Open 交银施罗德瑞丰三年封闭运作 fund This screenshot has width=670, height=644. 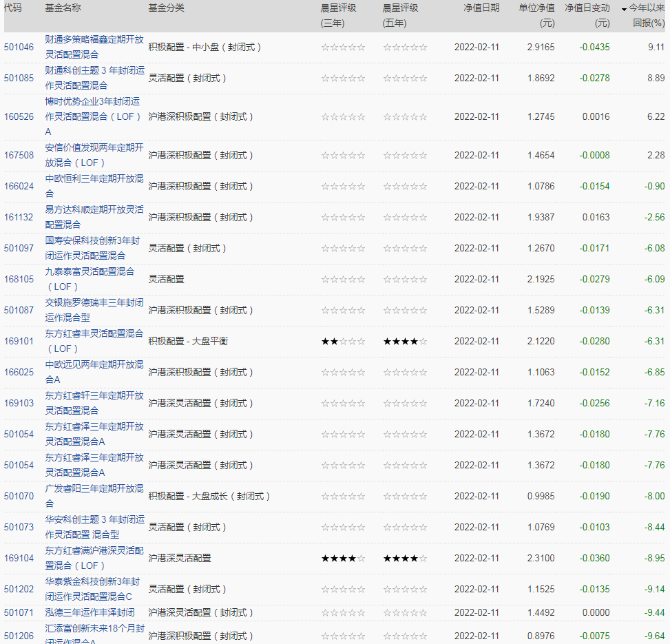pyautogui.click(x=94, y=310)
